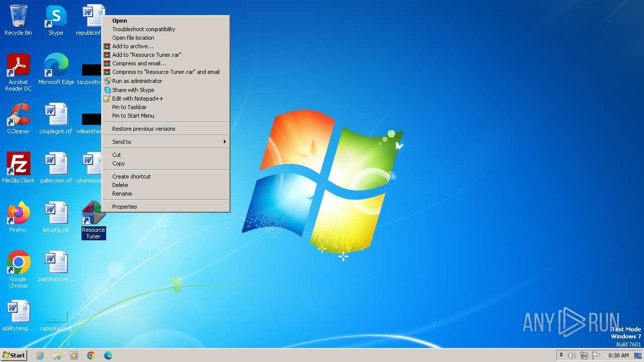Open File Explorer from the taskbar

pos(57,355)
